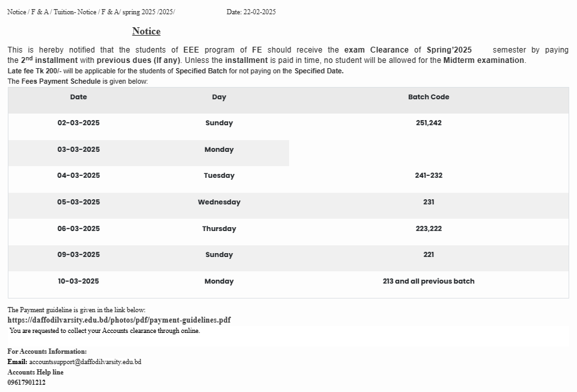Click the Date column header
This screenshot has width=577, height=392.
pyautogui.click(x=79, y=97)
